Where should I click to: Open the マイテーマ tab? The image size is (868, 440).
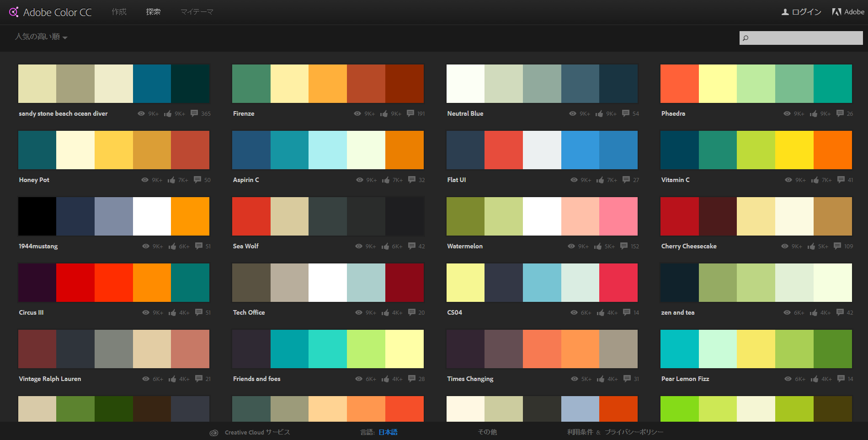pyautogui.click(x=197, y=12)
